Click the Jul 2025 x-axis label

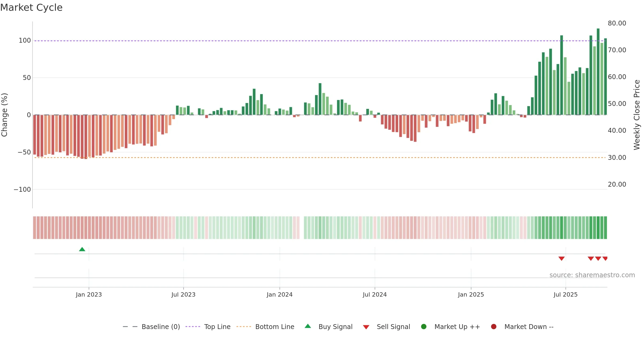566,295
